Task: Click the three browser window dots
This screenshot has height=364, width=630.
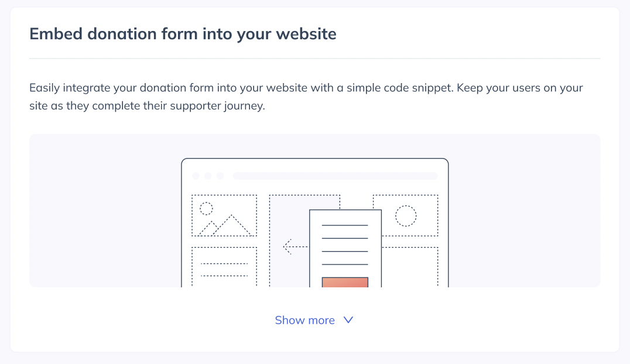Action: (208, 176)
